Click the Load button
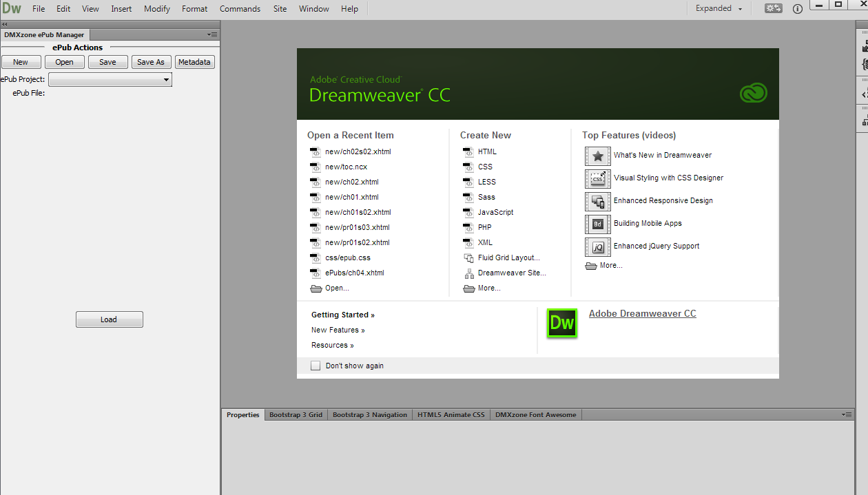The height and width of the screenshot is (495, 868). click(x=109, y=319)
